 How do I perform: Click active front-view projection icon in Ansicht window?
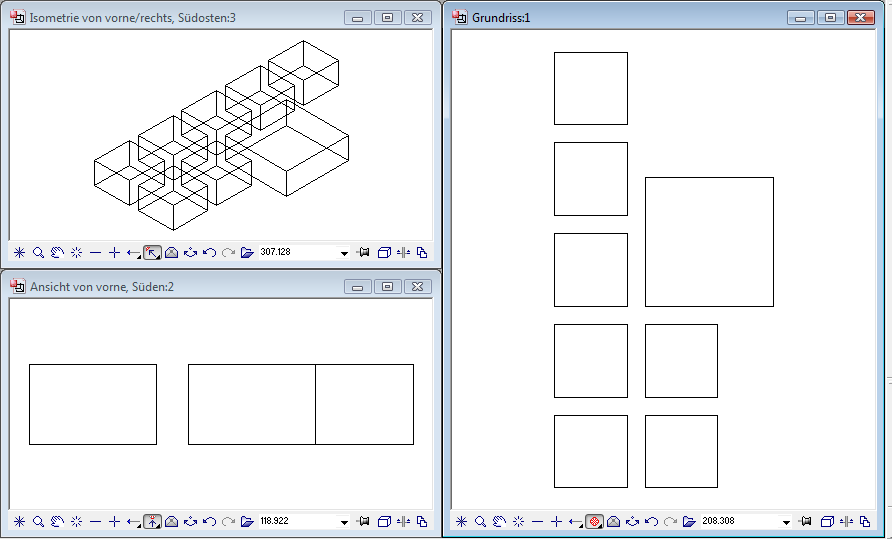[152, 521]
